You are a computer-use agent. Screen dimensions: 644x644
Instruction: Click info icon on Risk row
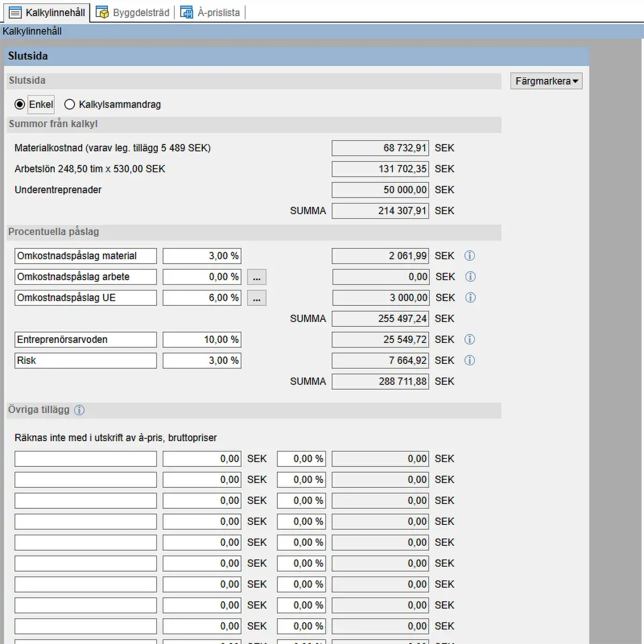(470, 361)
